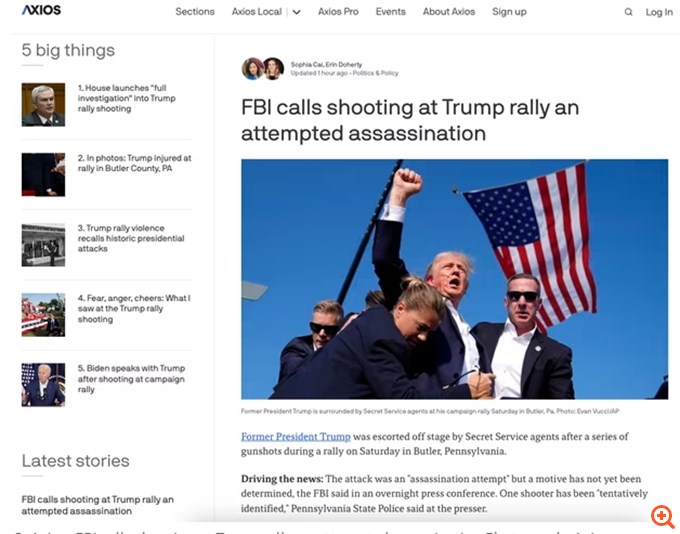Viewport: 680px width, 534px height.
Task: Click the Sign up link
Action: (x=509, y=12)
